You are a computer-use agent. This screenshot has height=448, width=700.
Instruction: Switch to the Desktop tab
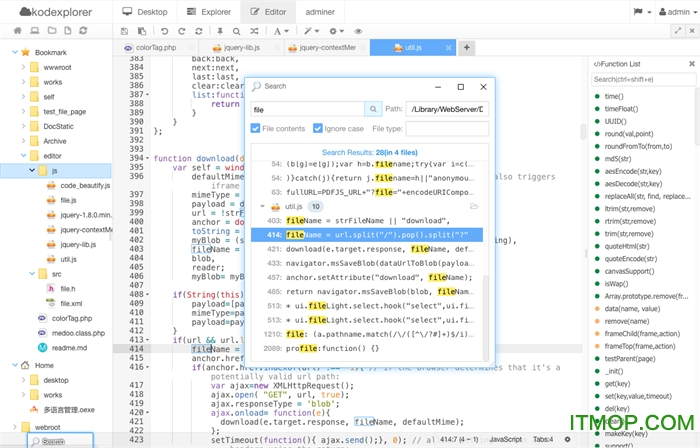click(145, 12)
